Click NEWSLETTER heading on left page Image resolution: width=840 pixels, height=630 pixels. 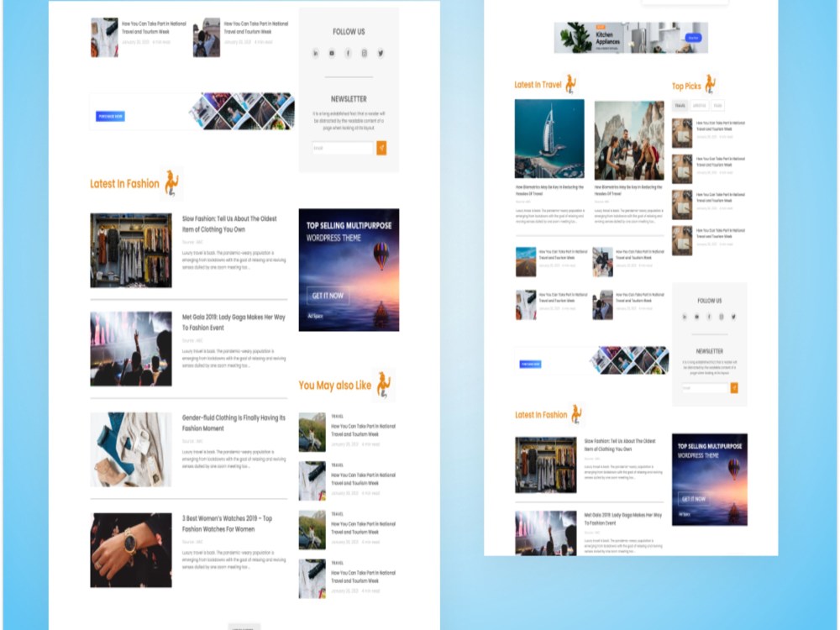point(349,99)
